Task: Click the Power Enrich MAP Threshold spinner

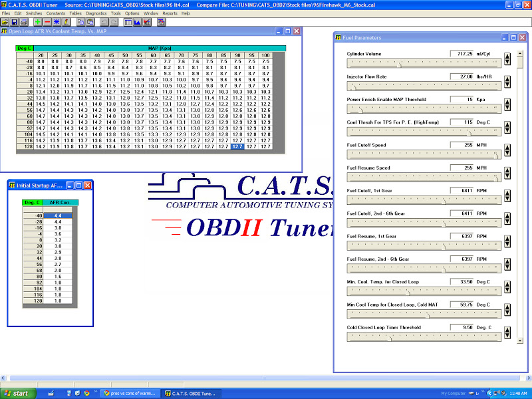Action: click(x=507, y=104)
